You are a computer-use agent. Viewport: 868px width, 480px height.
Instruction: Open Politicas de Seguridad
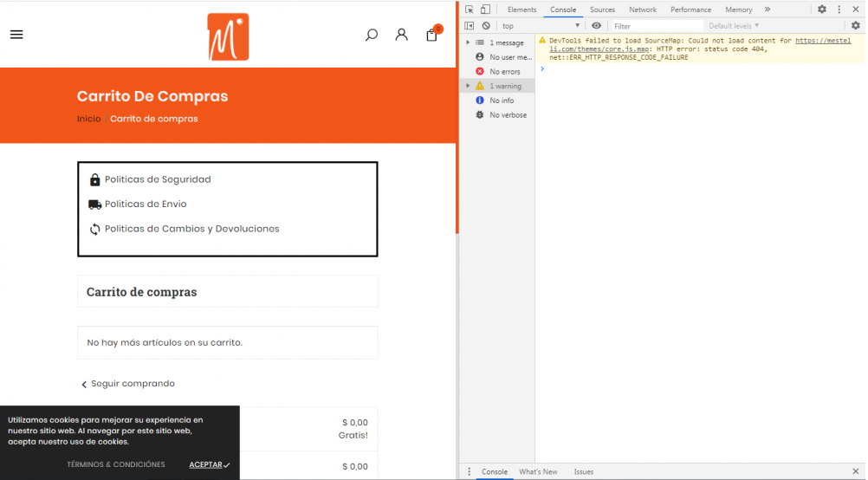[x=158, y=179]
